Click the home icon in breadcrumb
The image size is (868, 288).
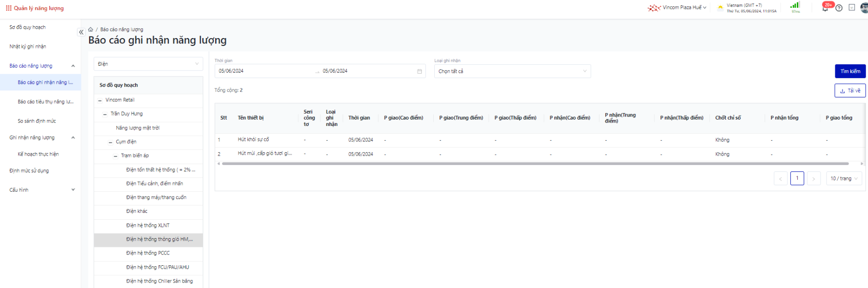(x=91, y=30)
